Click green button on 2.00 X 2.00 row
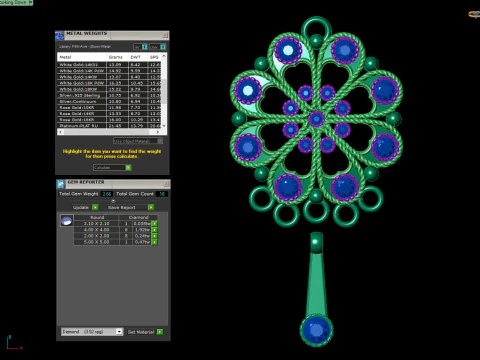This screenshot has height=360, width=480. [x=155, y=236]
